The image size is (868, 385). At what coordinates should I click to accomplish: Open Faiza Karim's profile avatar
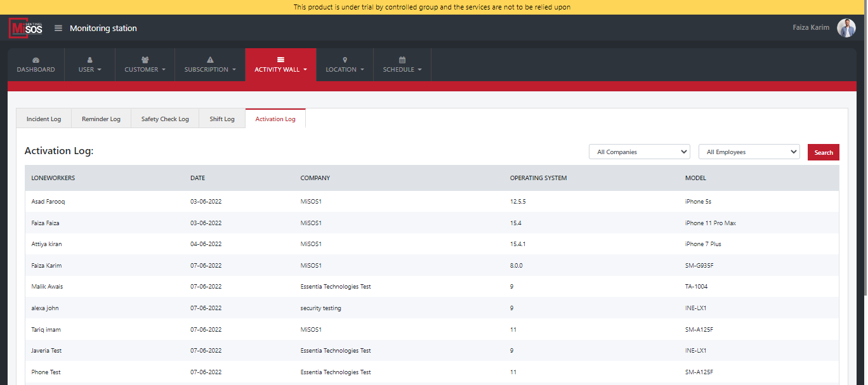[x=846, y=28]
